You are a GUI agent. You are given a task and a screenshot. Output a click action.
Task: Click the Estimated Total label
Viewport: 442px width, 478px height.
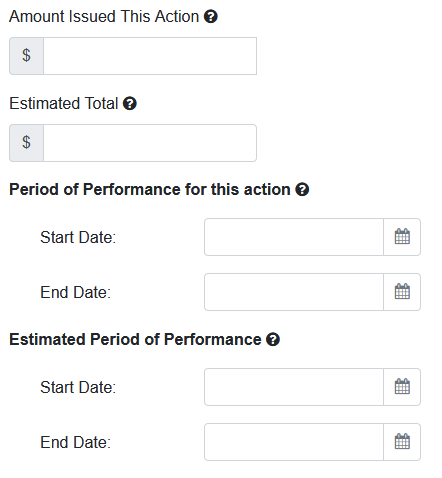64,103
